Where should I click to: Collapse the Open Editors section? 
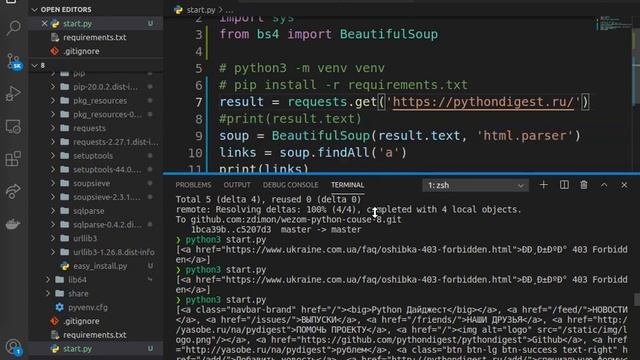[x=35, y=9]
